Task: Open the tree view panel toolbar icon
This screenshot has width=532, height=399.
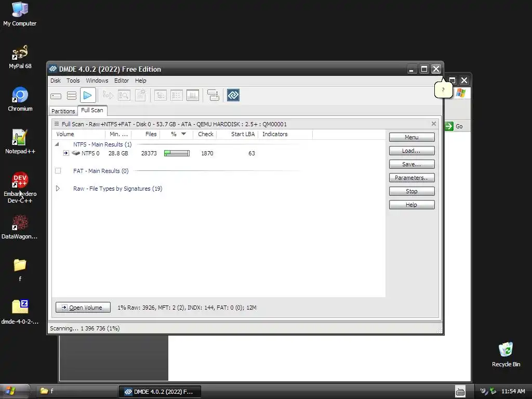Action: click(x=160, y=96)
